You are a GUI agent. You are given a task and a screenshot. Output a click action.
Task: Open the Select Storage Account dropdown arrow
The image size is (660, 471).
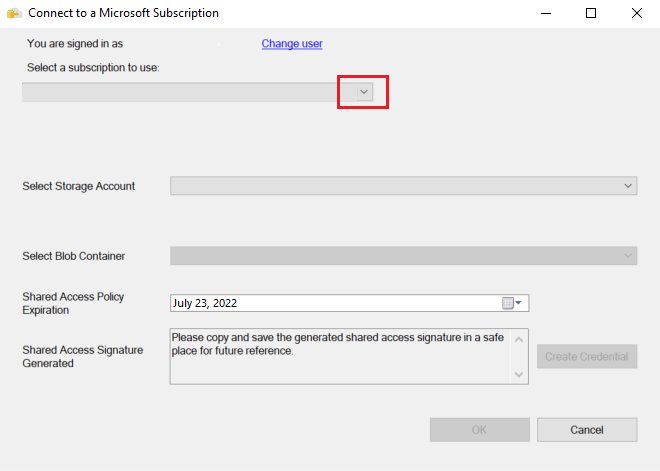coord(628,186)
